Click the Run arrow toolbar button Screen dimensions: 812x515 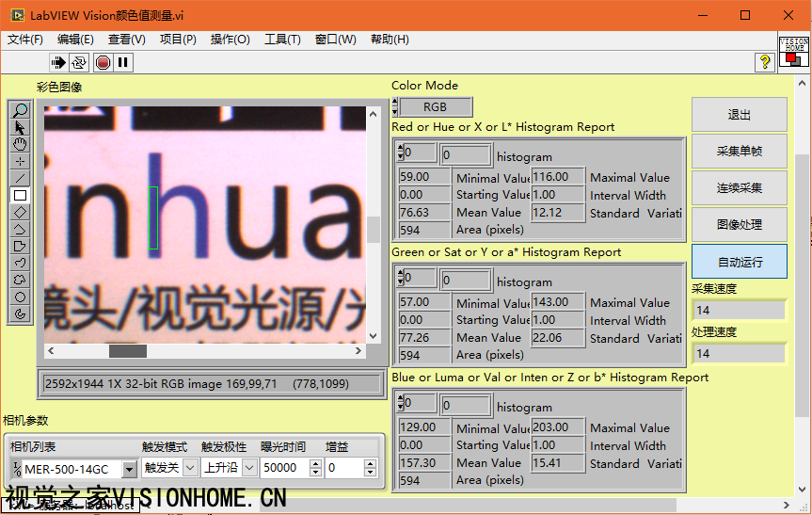pyautogui.click(x=59, y=62)
